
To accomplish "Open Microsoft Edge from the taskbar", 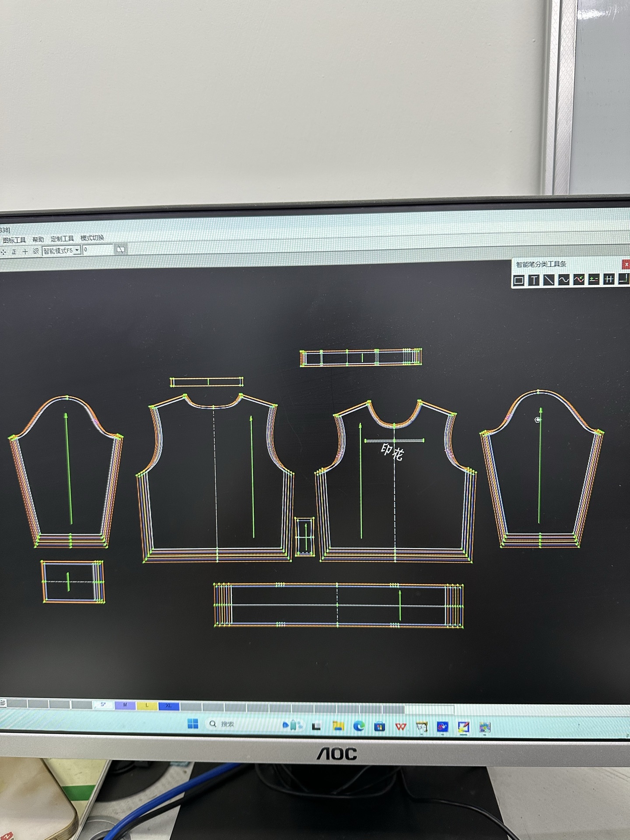I will click(359, 726).
